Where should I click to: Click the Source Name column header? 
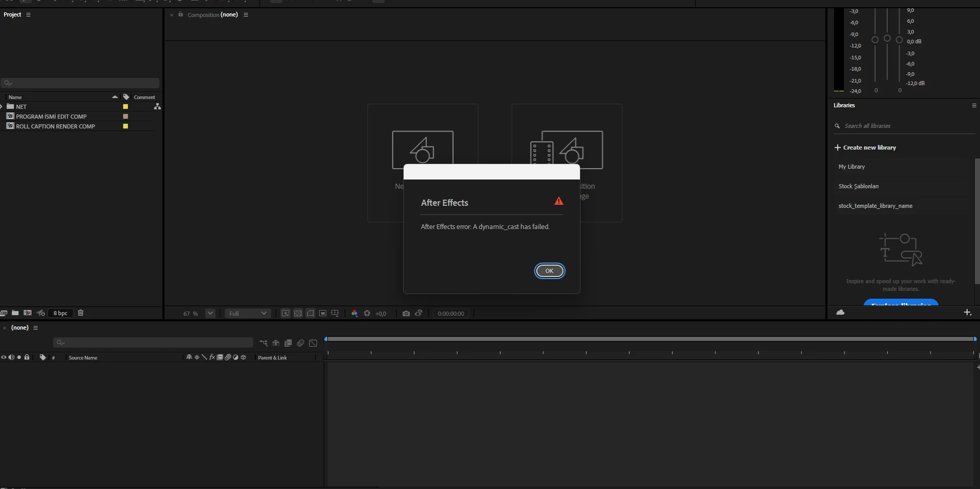(x=83, y=357)
